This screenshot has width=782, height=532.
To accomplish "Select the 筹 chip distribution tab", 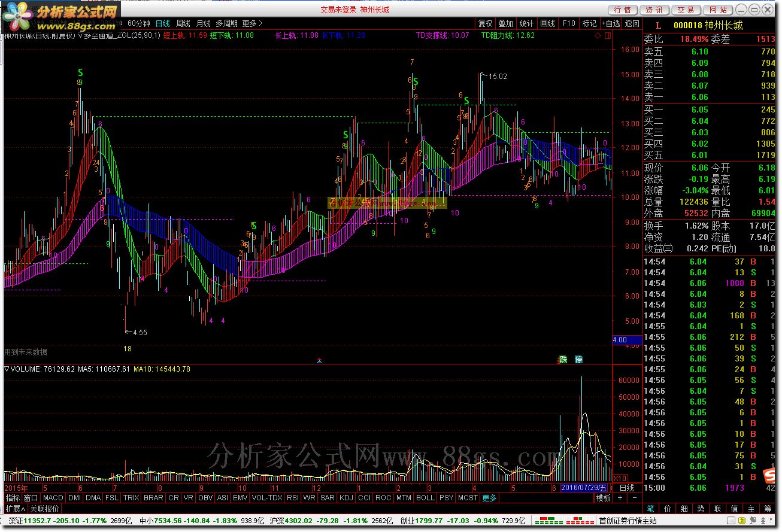I will [x=768, y=509].
